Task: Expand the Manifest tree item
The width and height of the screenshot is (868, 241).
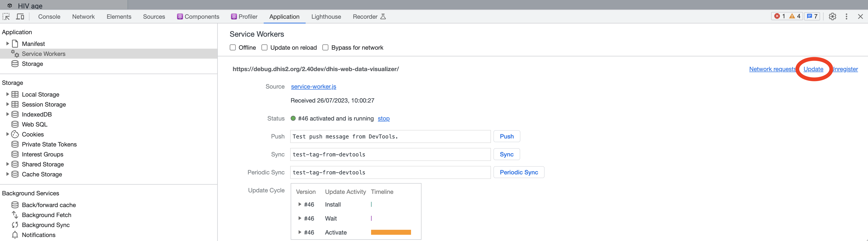Action: pos(7,43)
